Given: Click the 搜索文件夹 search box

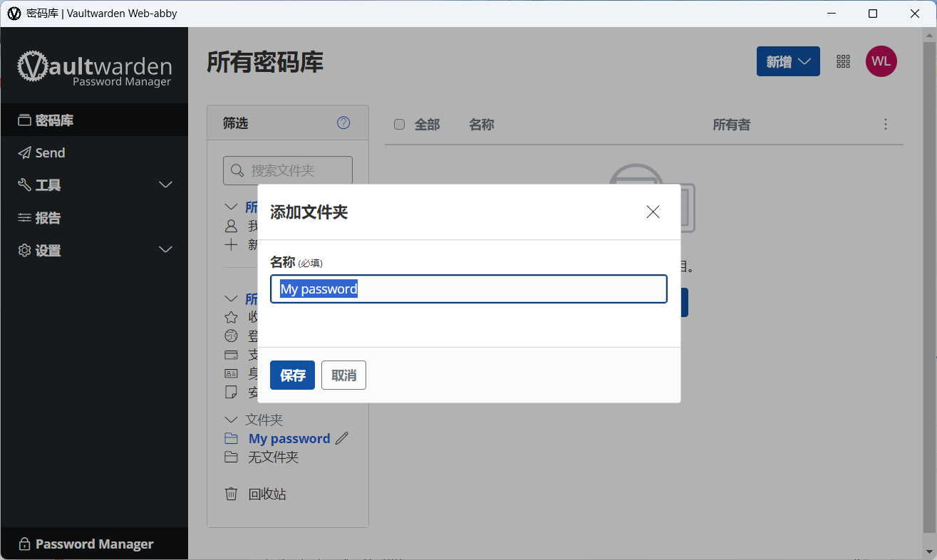Looking at the screenshot, I should [288, 171].
